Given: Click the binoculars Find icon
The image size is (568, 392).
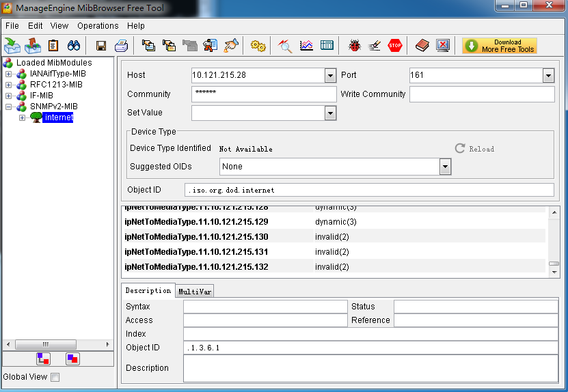Looking at the screenshot, I should click(x=74, y=46).
